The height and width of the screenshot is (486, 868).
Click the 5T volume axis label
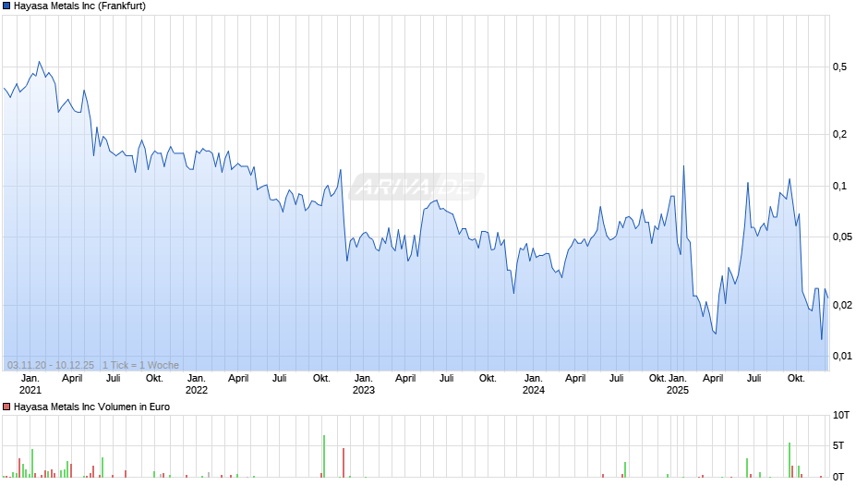coord(838,446)
